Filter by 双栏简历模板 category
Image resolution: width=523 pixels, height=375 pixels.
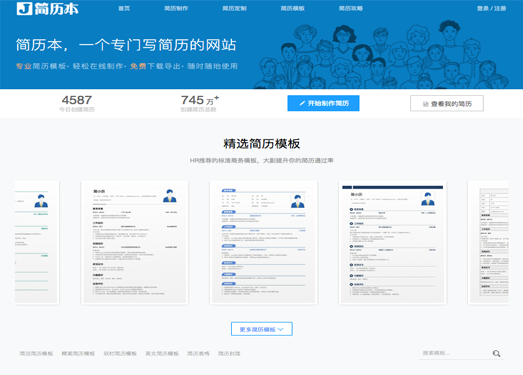pyautogui.click(x=120, y=353)
